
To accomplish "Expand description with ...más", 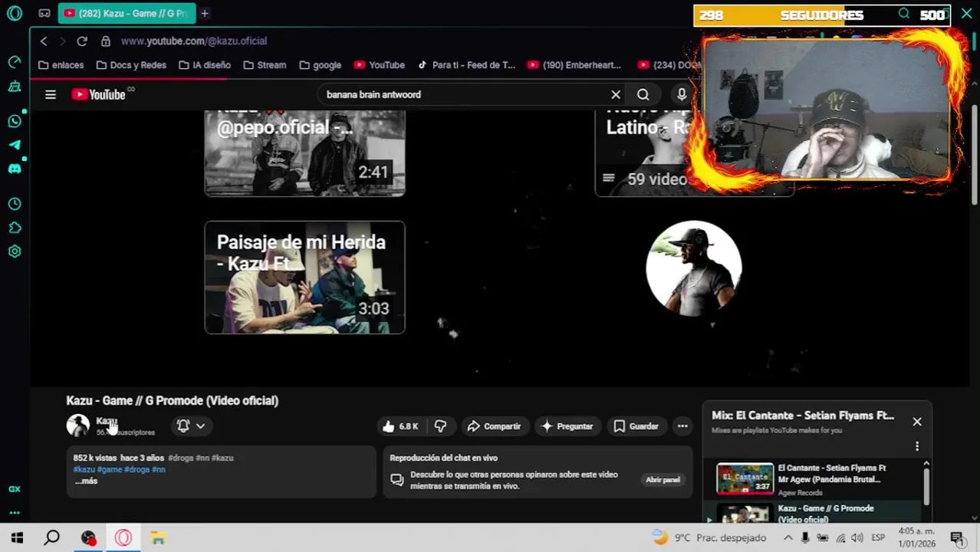I will click(x=86, y=481).
